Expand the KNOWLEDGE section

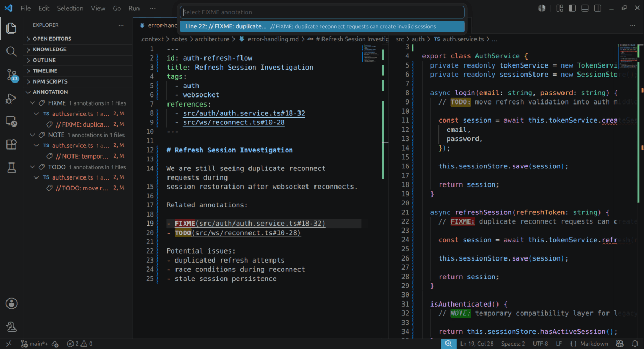pos(78,49)
